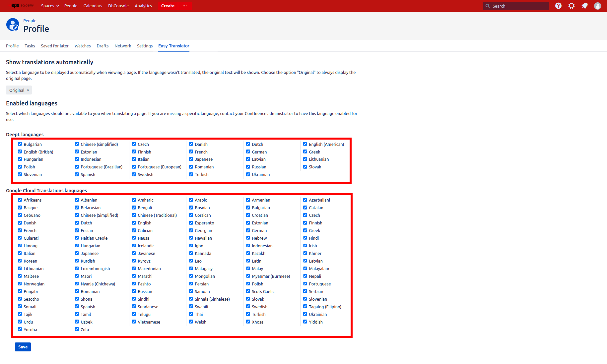This screenshot has height=364, width=607.
Task: Click the notification flag icon
Action: 584,6
